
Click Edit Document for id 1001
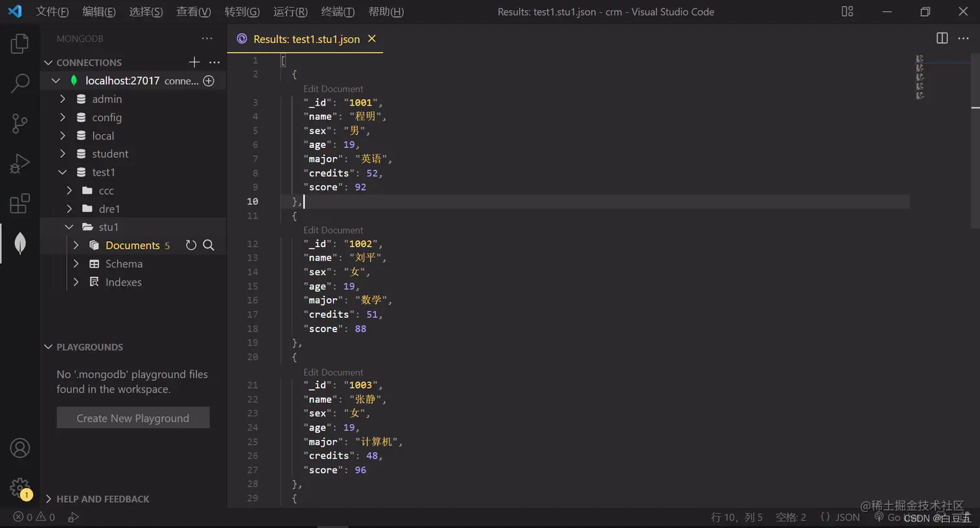[333, 89]
